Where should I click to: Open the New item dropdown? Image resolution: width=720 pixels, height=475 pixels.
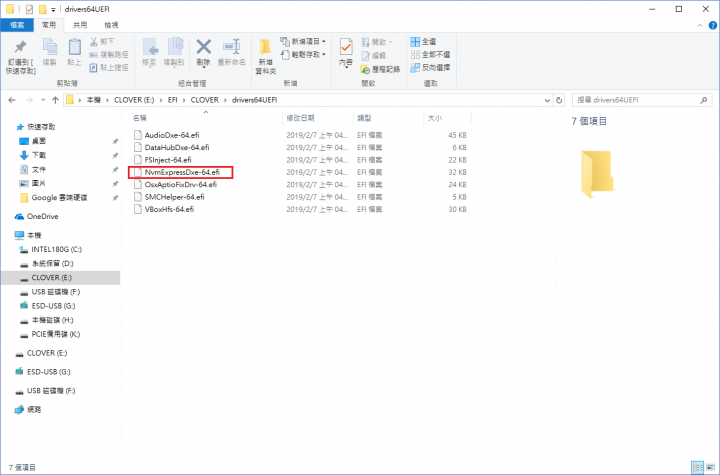tap(303, 42)
